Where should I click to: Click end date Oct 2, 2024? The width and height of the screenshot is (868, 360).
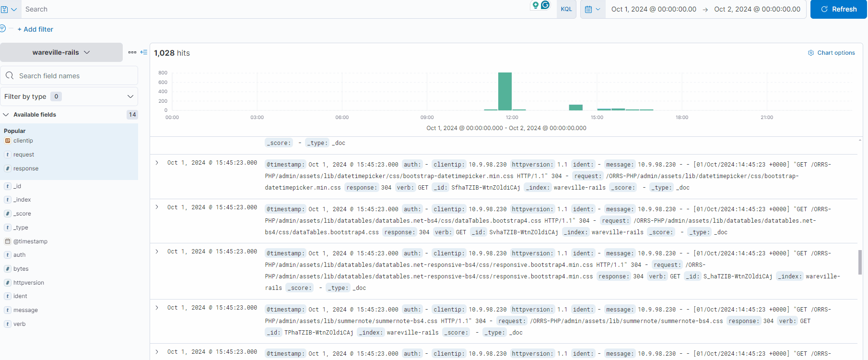tap(757, 9)
